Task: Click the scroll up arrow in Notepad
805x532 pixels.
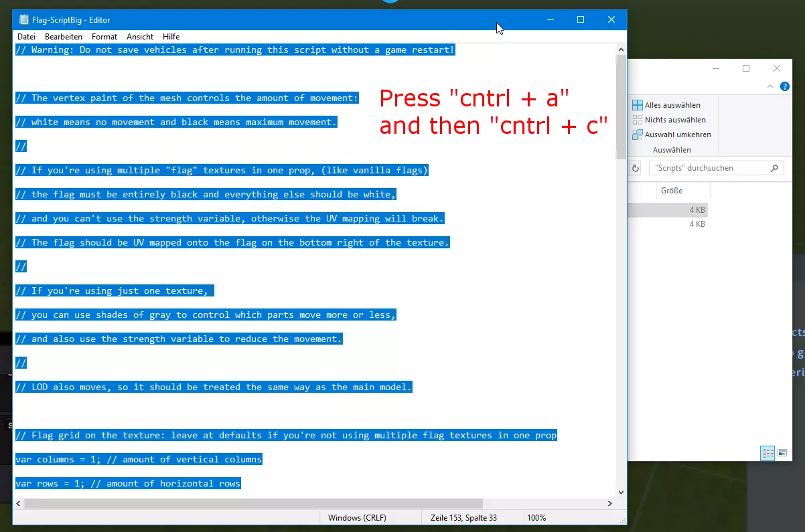Action: coord(621,49)
